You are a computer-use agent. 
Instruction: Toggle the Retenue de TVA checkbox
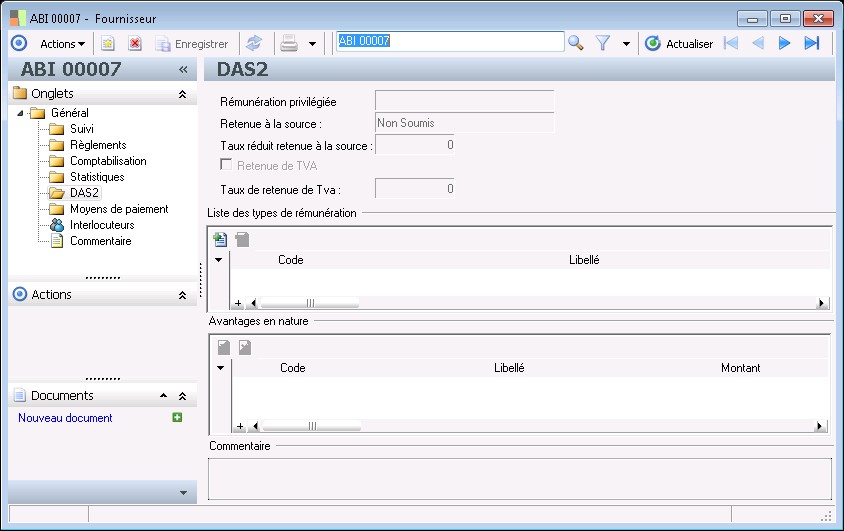tap(227, 166)
